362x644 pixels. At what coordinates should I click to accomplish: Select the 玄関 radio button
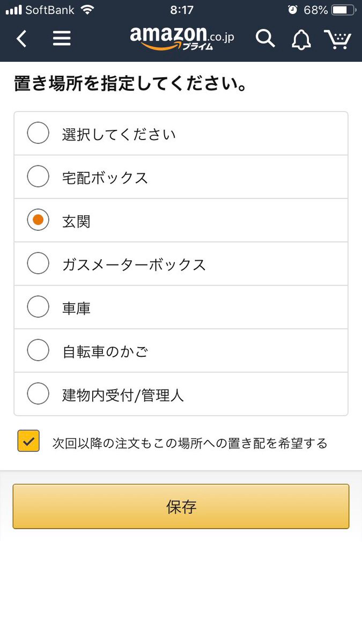pos(38,221)
